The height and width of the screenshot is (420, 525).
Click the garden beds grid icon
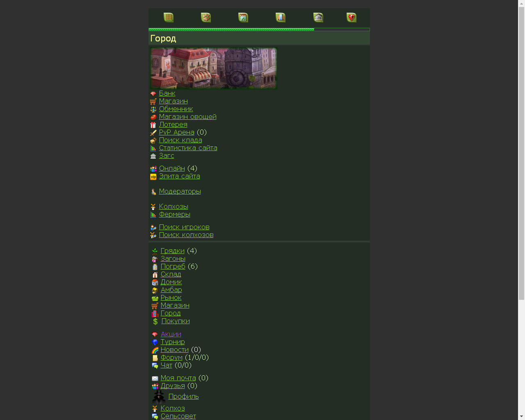169,18
